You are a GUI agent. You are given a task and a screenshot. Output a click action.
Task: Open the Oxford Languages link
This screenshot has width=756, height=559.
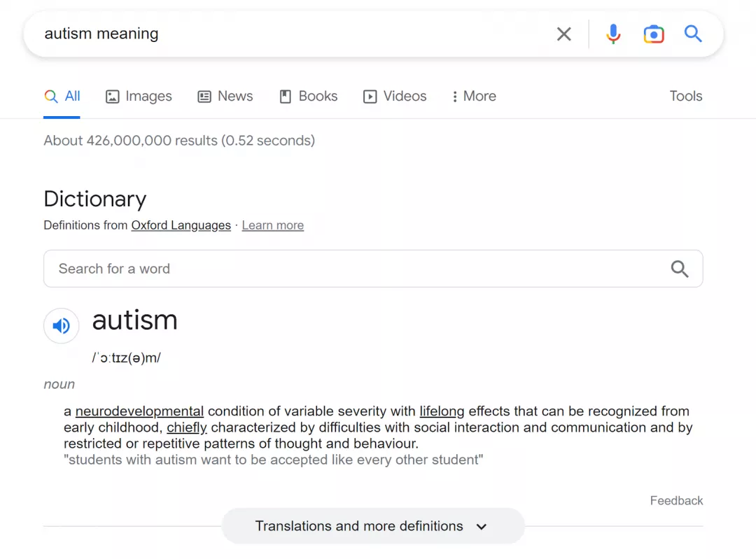click(181, 225)
